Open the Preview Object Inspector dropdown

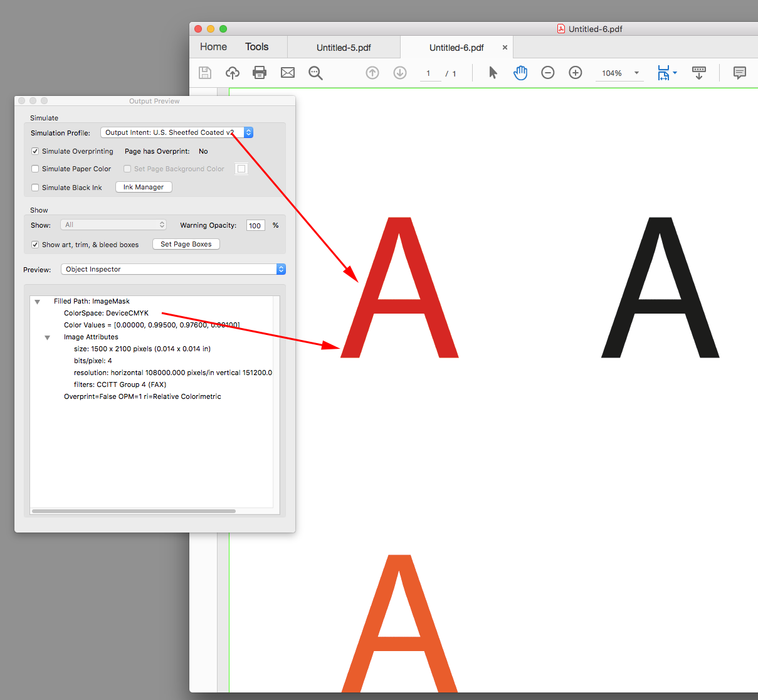173,269
